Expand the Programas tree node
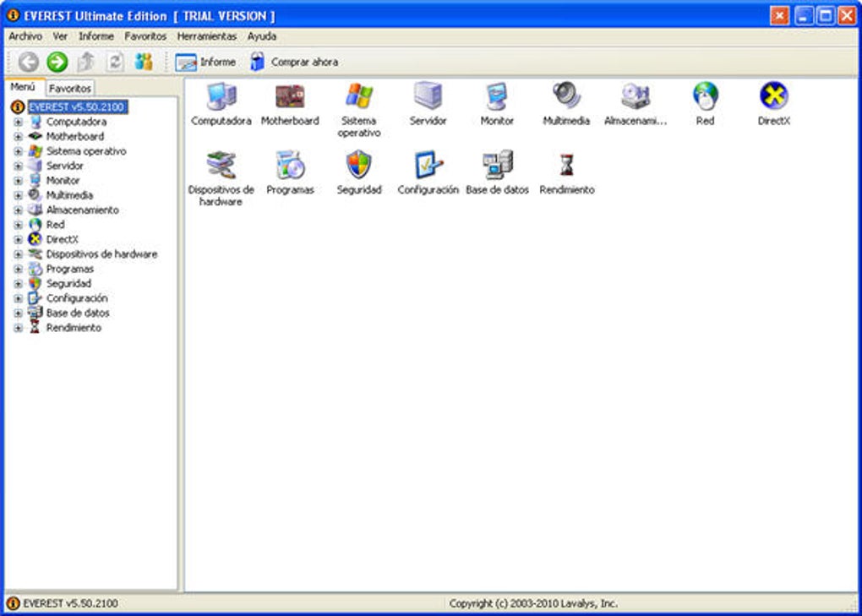 tap(18, 270)
